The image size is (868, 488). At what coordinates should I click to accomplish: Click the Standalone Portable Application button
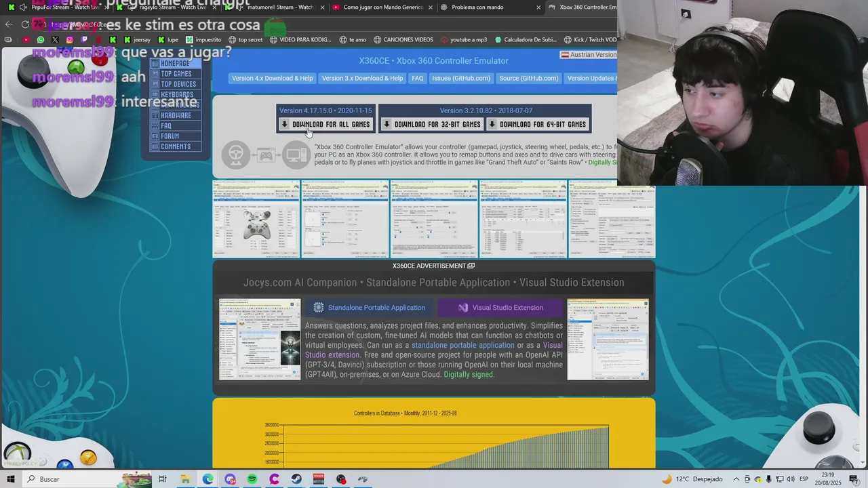coord(370,308)
